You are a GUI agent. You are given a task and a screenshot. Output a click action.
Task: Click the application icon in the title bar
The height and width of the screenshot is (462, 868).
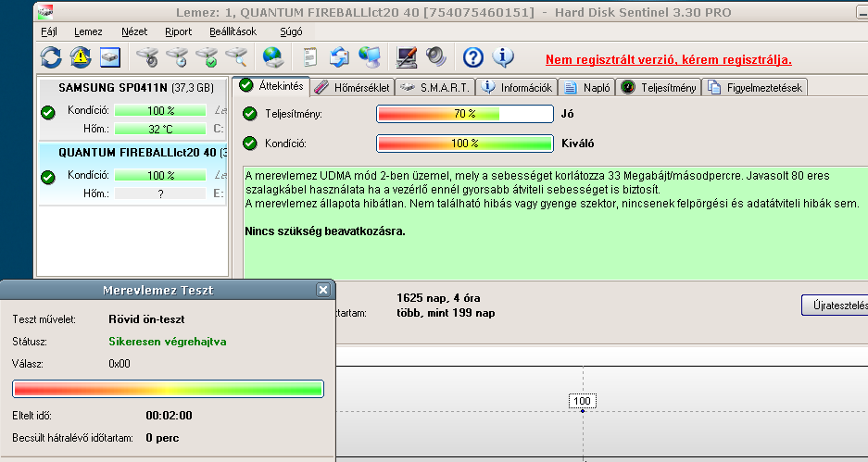coord(46,12)
